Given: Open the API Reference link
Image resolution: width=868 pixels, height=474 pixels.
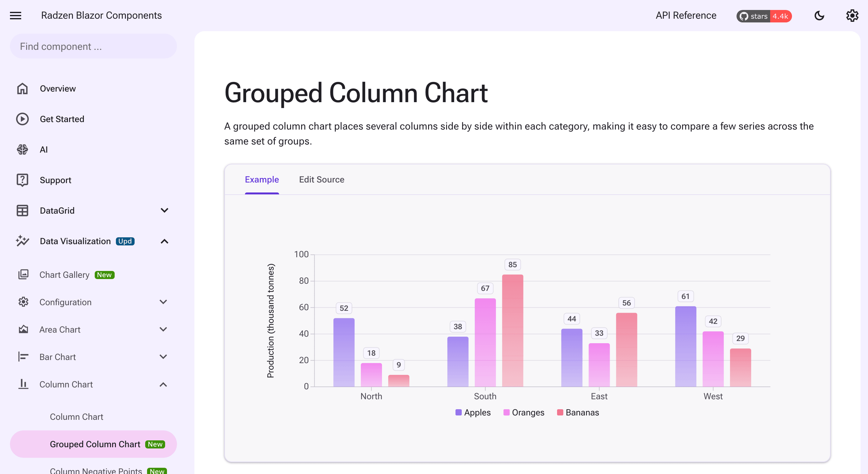Looking at the screenshot, I should click(x=686, y=16).
